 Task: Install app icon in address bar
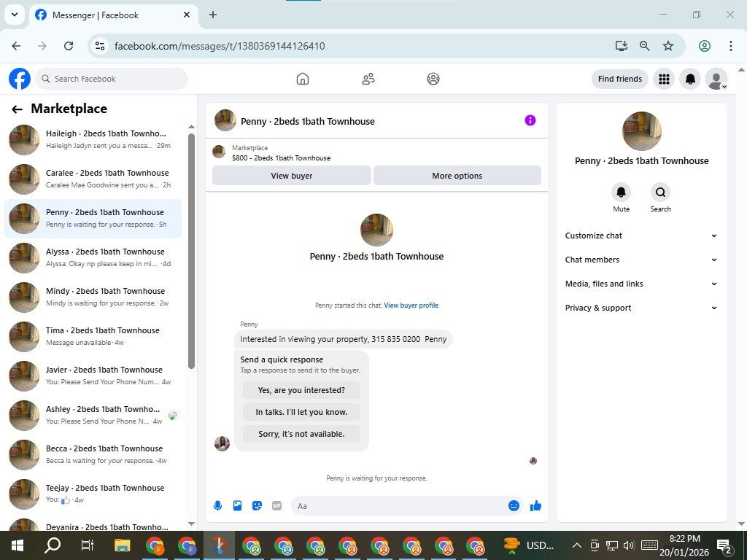(x=621, y=46)
